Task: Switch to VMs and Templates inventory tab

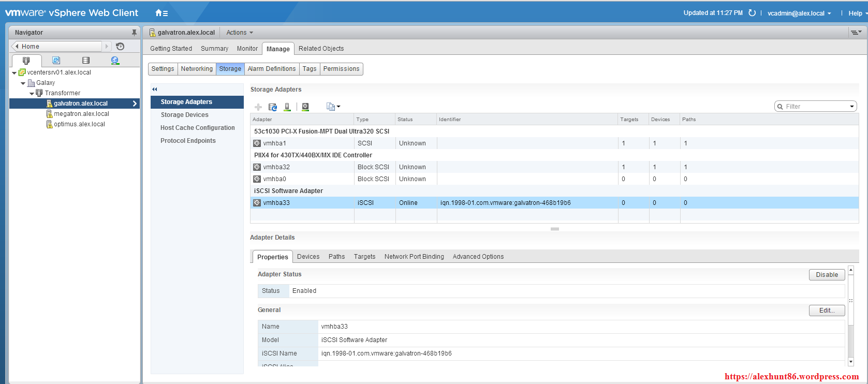Action: (x=56, y=61)
